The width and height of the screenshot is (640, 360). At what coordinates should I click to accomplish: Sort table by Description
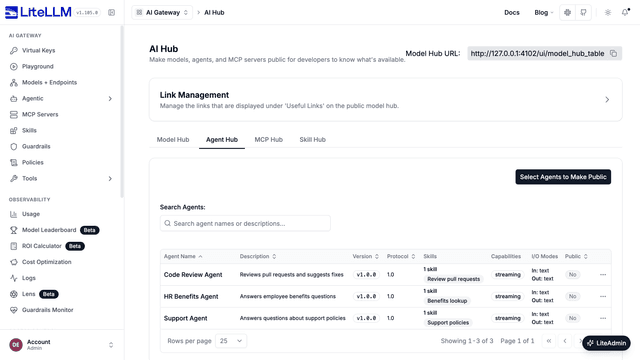point(258,256)
